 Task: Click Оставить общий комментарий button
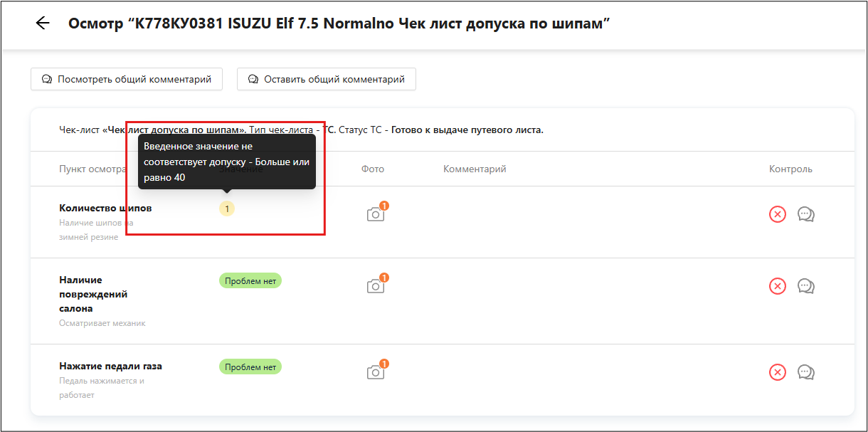(x=327, y=79)
